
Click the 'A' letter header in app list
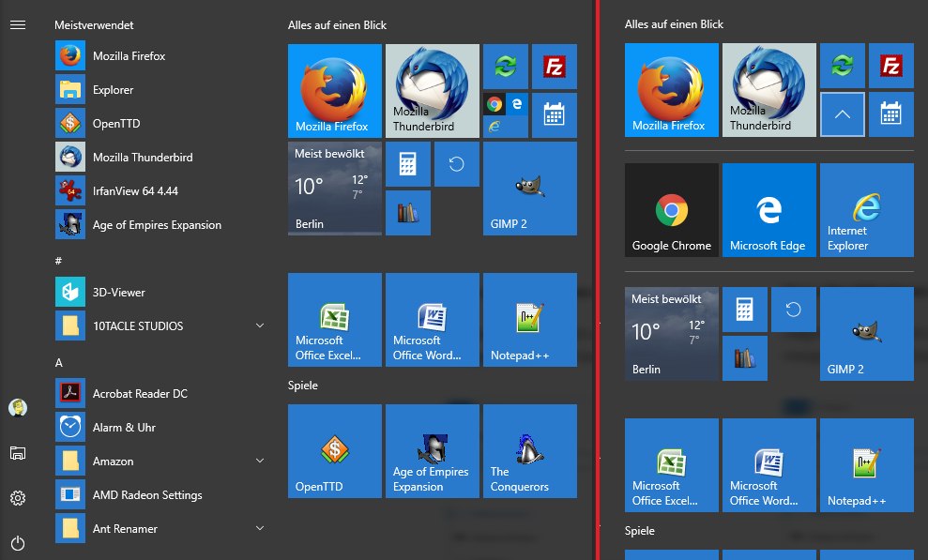click(58, 362)
